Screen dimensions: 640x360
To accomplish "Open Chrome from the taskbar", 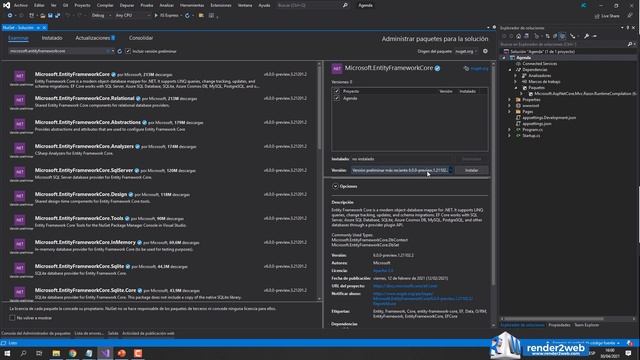I will (x=73, y=353).
